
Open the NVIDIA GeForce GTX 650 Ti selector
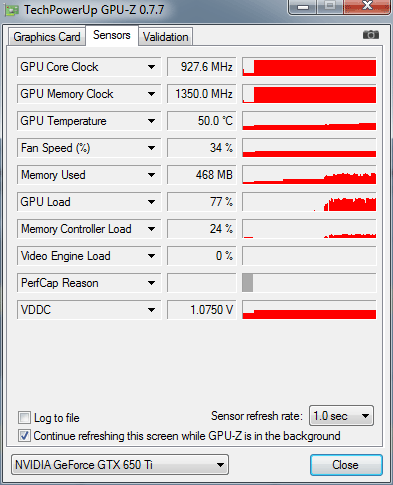[120, 464]
